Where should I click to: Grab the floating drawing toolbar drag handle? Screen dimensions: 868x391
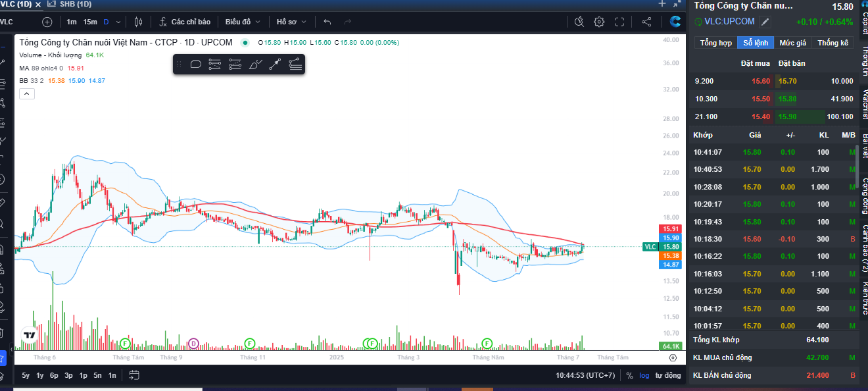(x=178, y=64)
